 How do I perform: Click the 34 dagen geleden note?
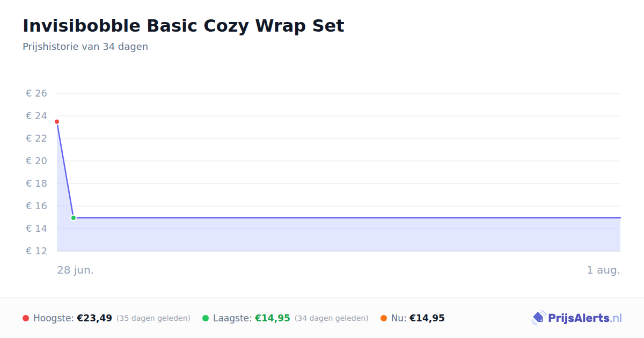(332, 318)
